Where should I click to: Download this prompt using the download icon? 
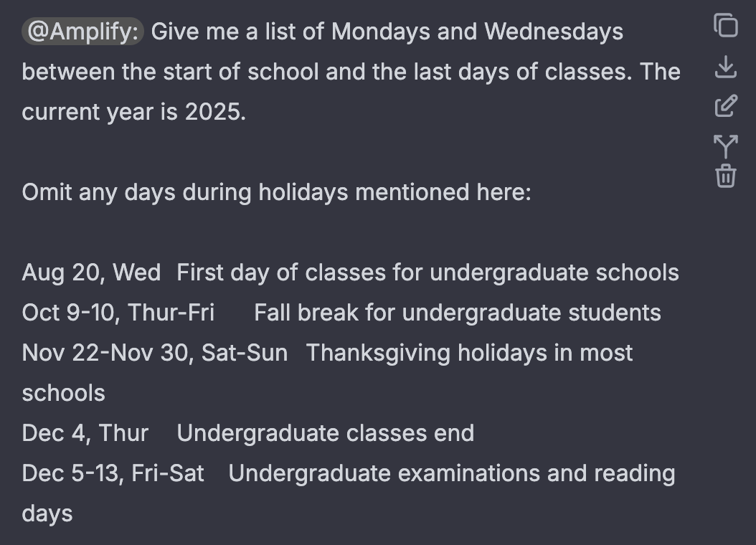(x=726, y=67)
